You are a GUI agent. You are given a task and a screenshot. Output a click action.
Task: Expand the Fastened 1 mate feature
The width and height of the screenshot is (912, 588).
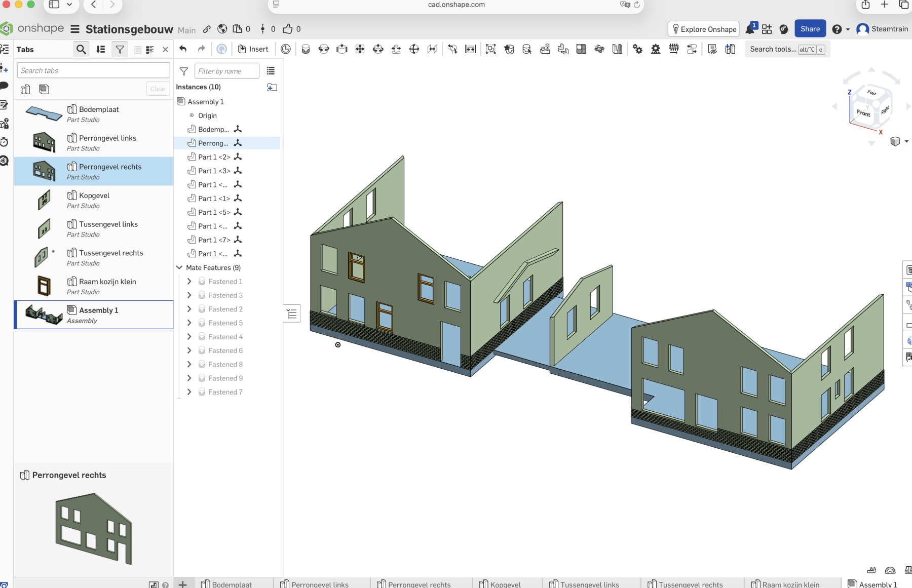tap(189, 282)
